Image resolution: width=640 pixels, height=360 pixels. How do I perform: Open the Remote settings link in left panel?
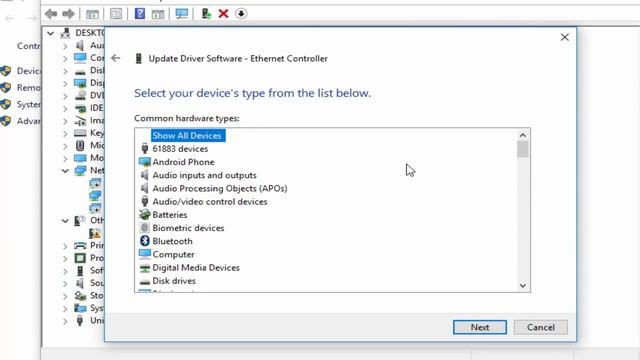28,88
